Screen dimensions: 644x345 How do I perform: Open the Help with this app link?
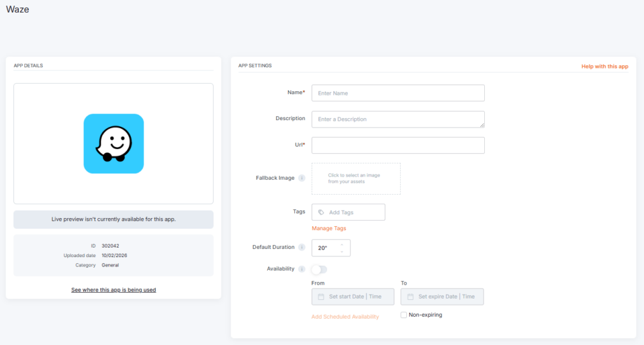[604, 66]
